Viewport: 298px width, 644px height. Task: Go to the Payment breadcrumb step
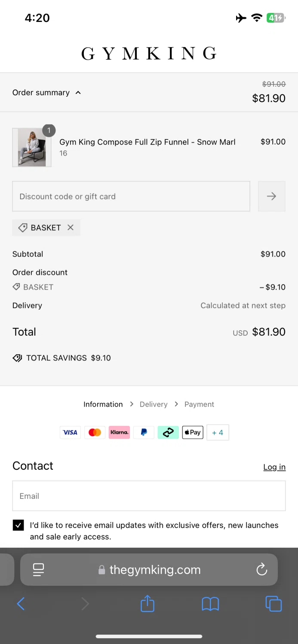point(199,404)
